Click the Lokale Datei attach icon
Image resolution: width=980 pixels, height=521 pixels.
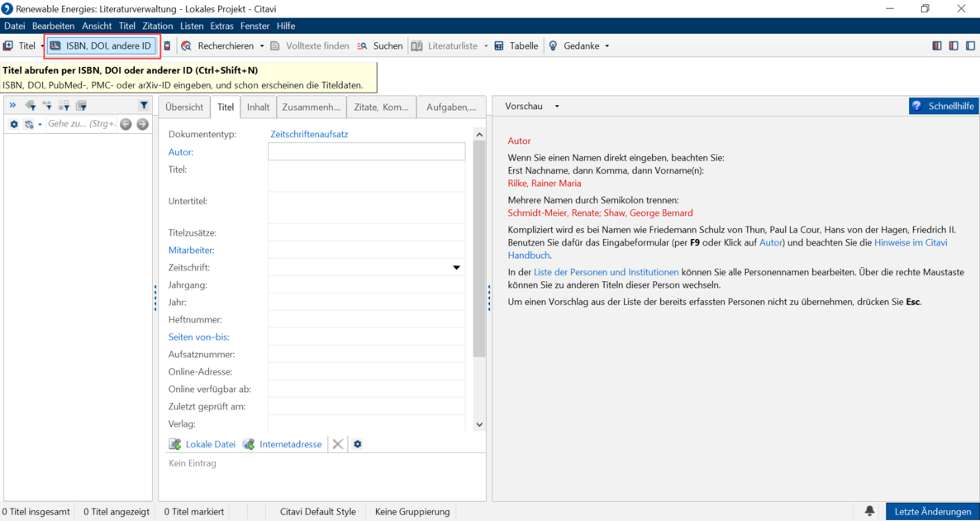coord(175,444)
